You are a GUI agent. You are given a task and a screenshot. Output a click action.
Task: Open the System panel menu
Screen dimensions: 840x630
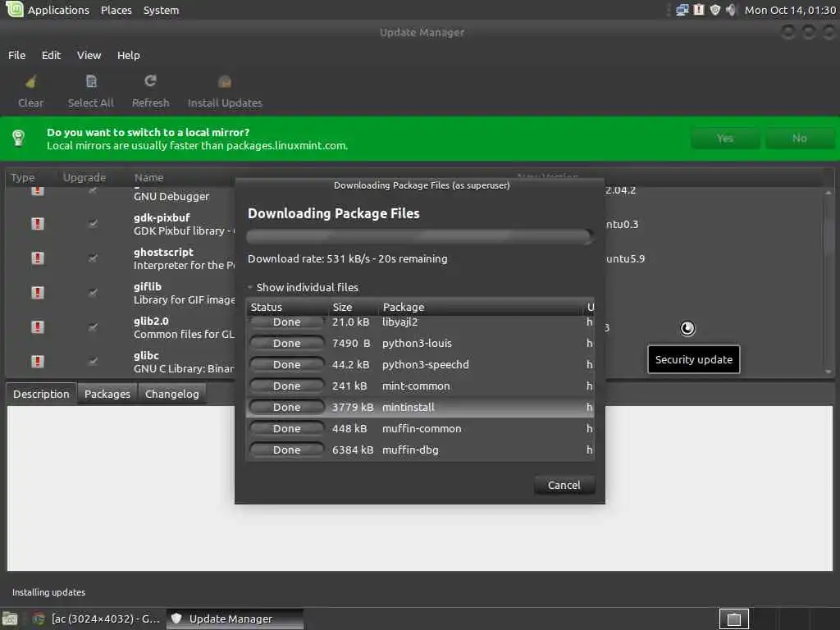[162, 10]
